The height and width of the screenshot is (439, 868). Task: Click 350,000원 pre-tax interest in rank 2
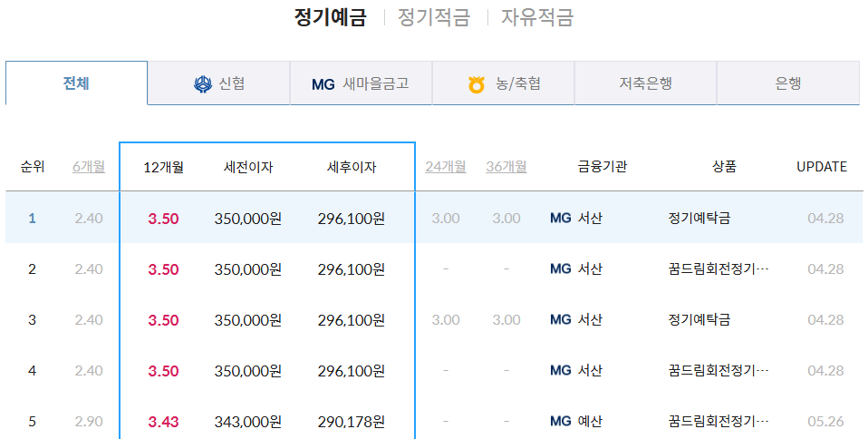tap(248, 269)
